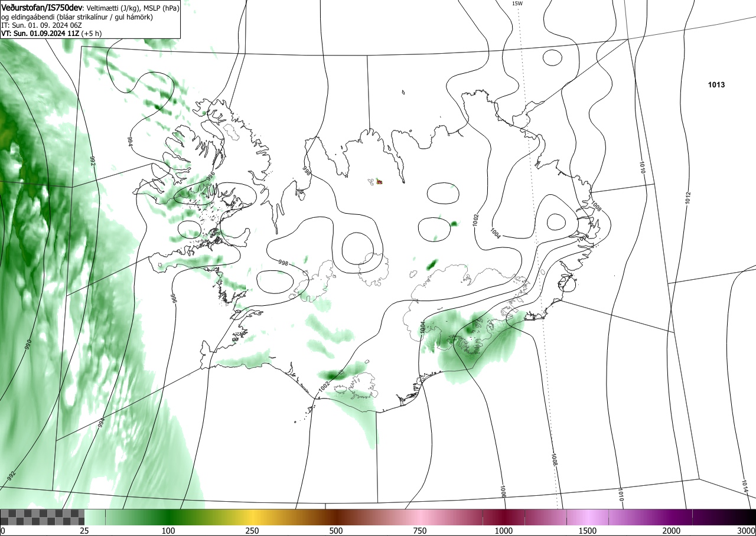Click the 'og eldingaábendi' legend description line
The width and height of the screenshot is (756, 536).
pos(77,17)
